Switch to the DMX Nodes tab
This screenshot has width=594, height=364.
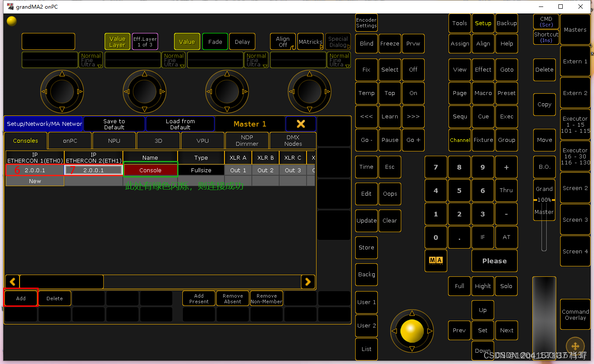point(293,141)
